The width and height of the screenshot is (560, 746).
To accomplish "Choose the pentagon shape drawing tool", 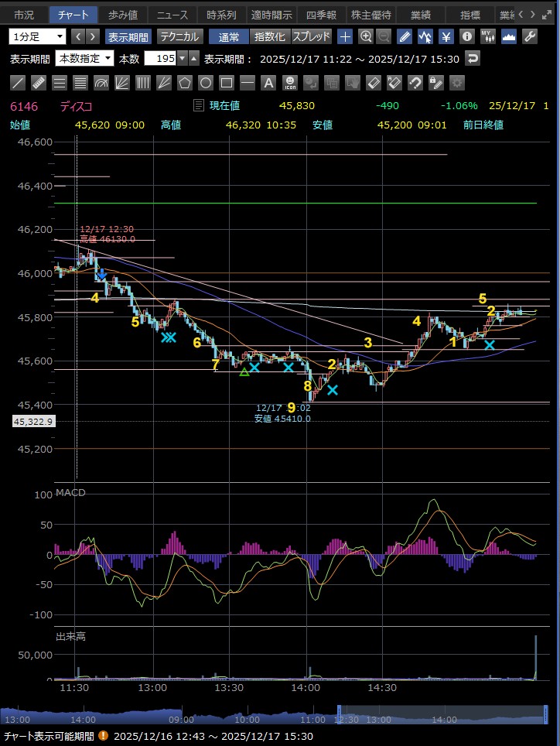I will 185,83.
